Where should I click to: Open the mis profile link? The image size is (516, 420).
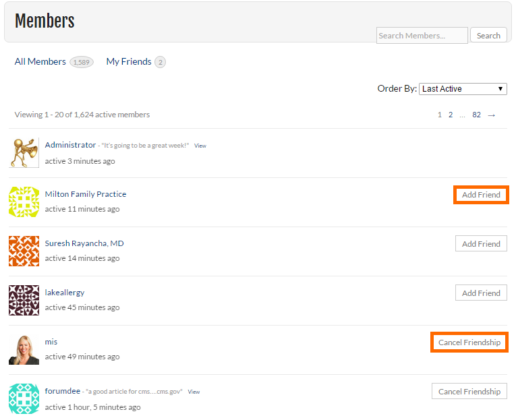pyautogui.click(x=51, y=342)
